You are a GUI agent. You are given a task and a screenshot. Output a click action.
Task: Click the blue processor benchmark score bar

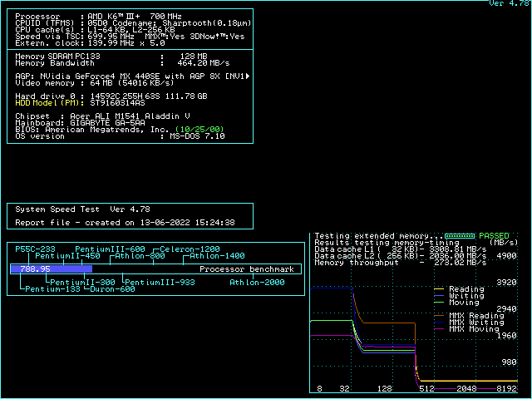(52, 269)
